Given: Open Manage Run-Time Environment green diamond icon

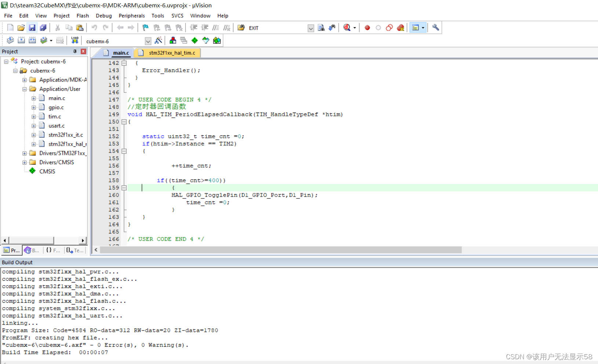Looking at the screenshot, I should 195,40.
